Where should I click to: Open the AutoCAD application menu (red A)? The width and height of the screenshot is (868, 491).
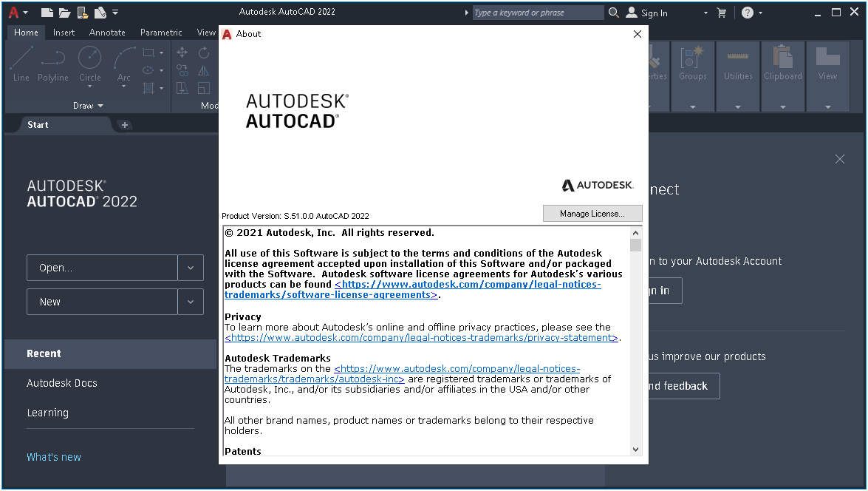coord(14,12)
